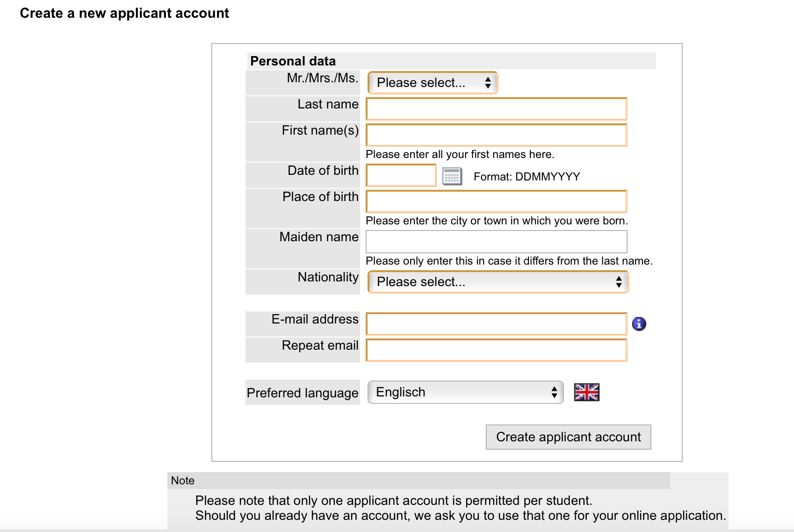Click the UK flag icon
The image size is (794, 532).
tap(586, 392)
